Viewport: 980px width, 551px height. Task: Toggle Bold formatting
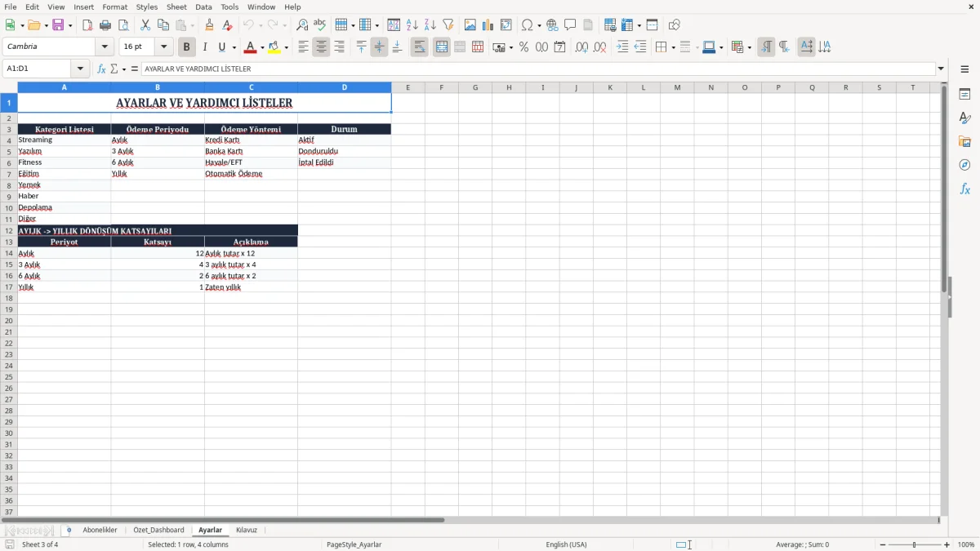[187, 47]
